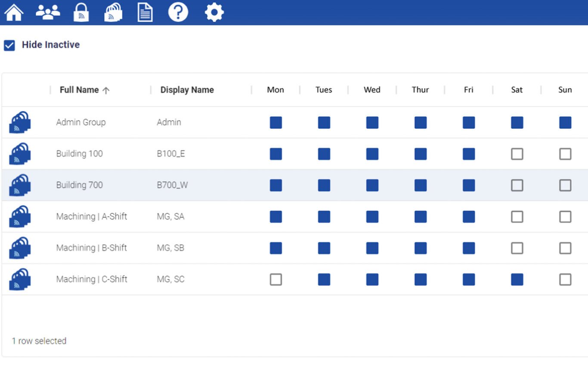Disable Machining C-Shift Saturday checkbox
Screen dimensions: 588x368
pyautogui.click(x=517, y=280)
